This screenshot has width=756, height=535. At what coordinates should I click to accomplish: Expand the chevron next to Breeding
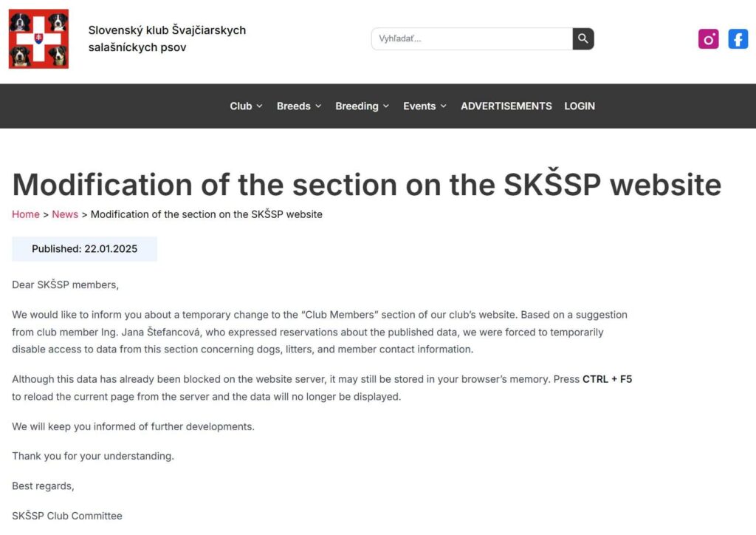click(x=386, y=106)
